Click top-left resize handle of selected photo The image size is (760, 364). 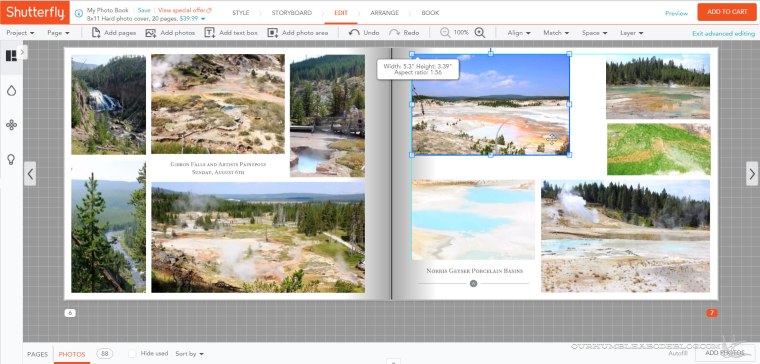coord(412,54)
